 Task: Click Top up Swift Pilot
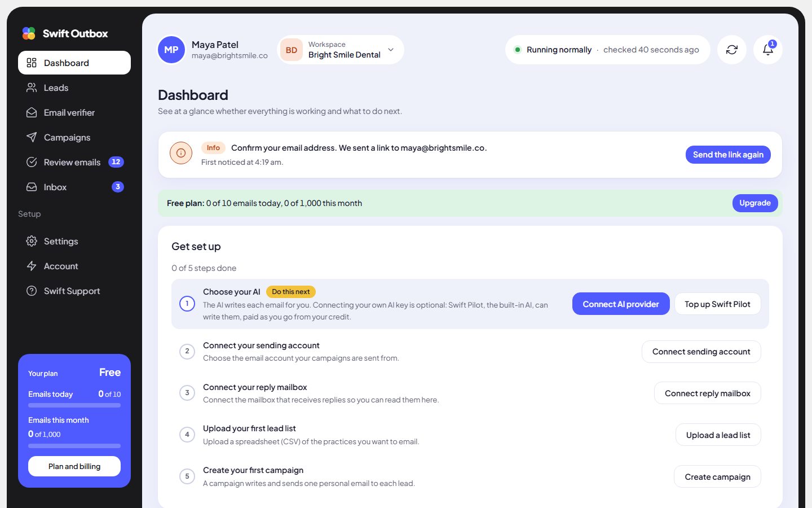click(717, 304)
